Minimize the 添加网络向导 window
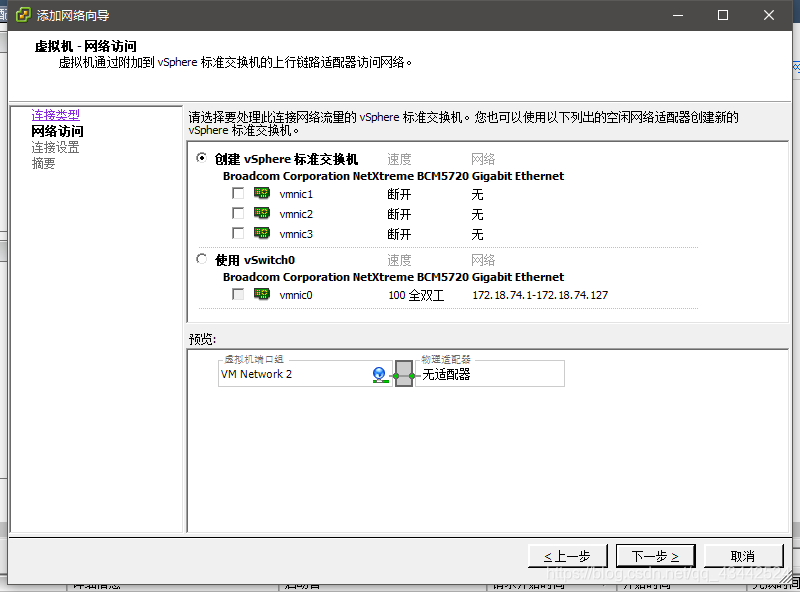 pyautogui.click(x=678, y=15)
